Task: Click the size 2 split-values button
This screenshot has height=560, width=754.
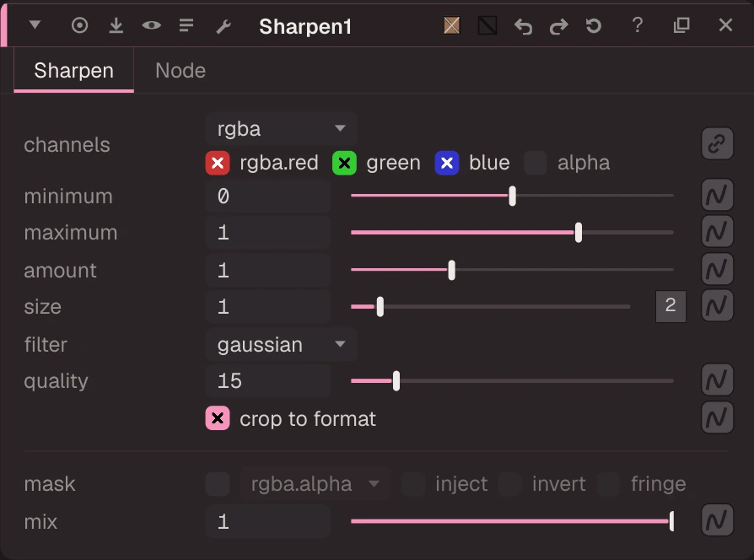Action: point(671,305)
